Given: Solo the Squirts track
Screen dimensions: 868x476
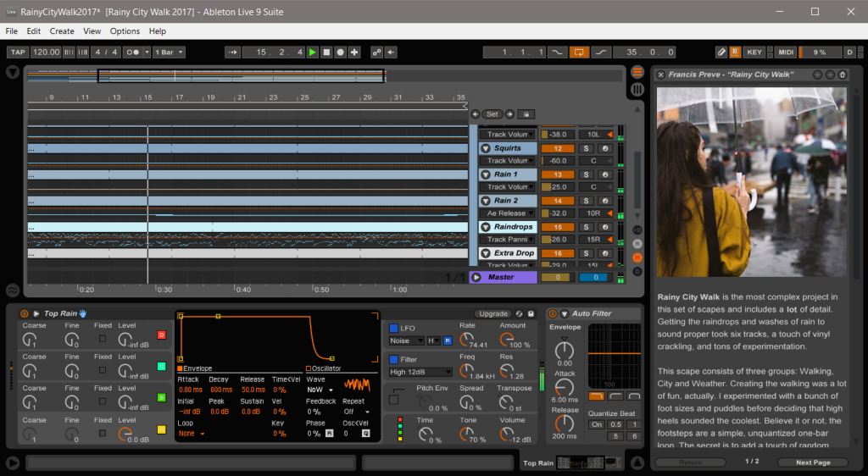Looking at the screenshot, I should [586, 148].
